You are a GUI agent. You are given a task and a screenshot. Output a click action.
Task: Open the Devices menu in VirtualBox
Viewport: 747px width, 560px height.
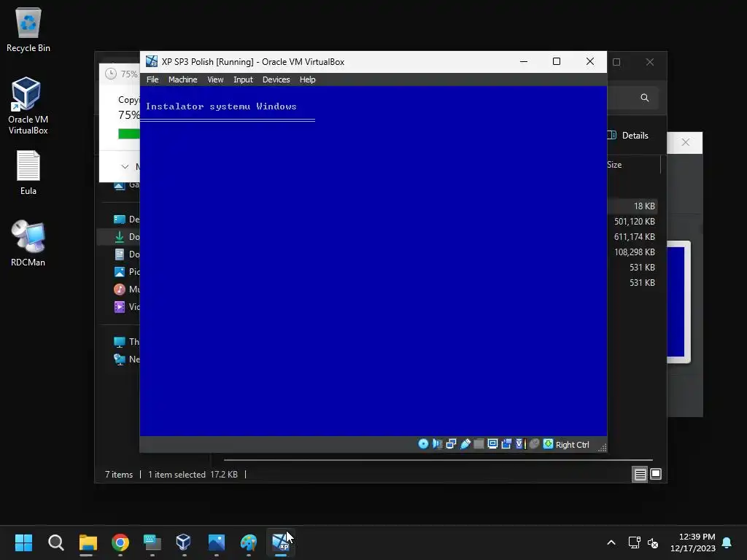[276, 79]
